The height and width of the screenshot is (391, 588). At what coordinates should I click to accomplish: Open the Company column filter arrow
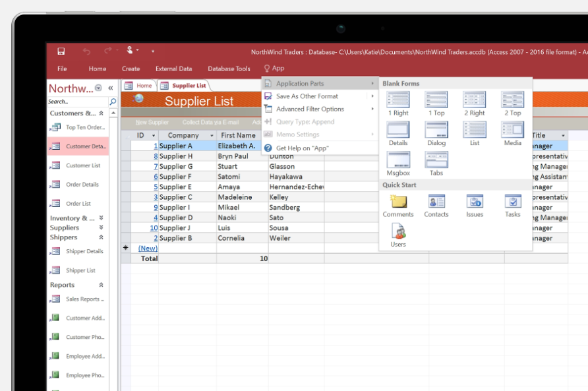click(x=212, y=135)
